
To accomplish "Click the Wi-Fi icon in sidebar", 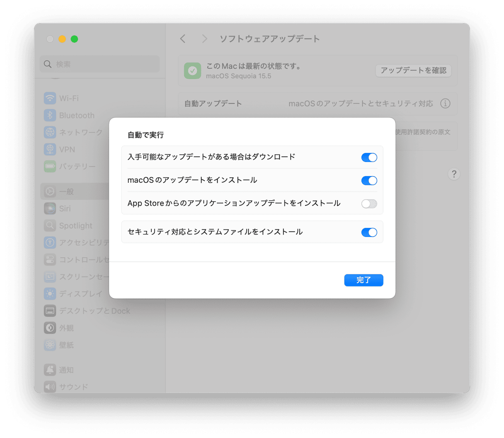I will [50, 98].
